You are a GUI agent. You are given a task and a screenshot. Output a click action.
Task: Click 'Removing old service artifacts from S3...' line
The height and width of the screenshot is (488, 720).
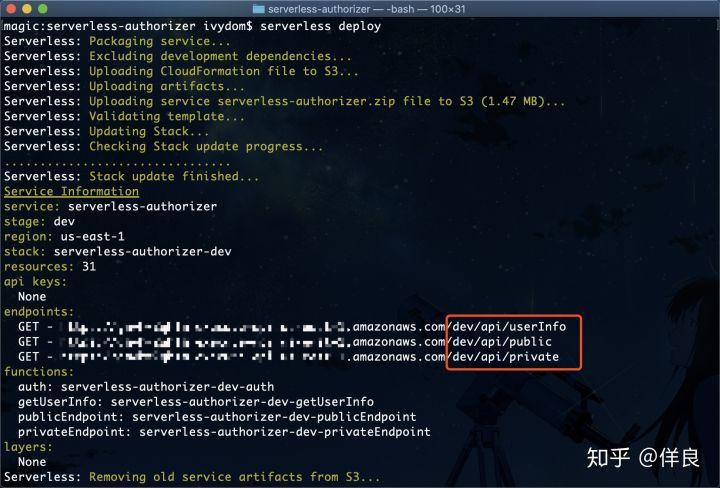[x=235, y=477]
